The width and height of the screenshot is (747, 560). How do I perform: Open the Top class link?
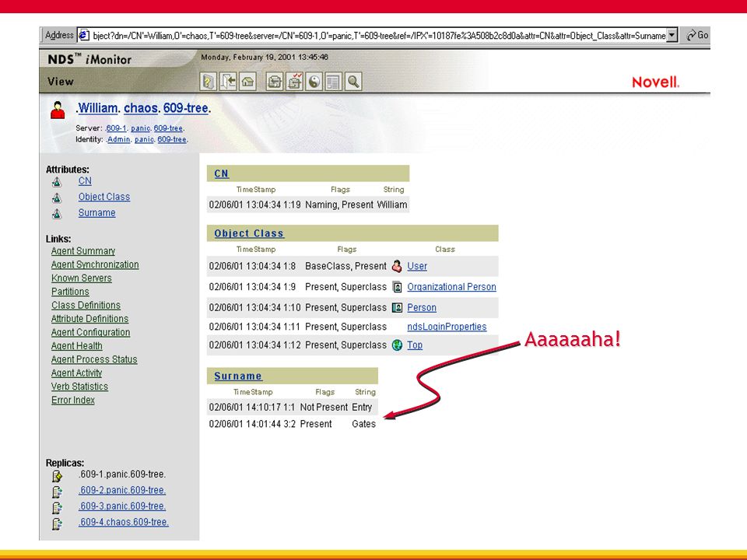click(415, 345)
